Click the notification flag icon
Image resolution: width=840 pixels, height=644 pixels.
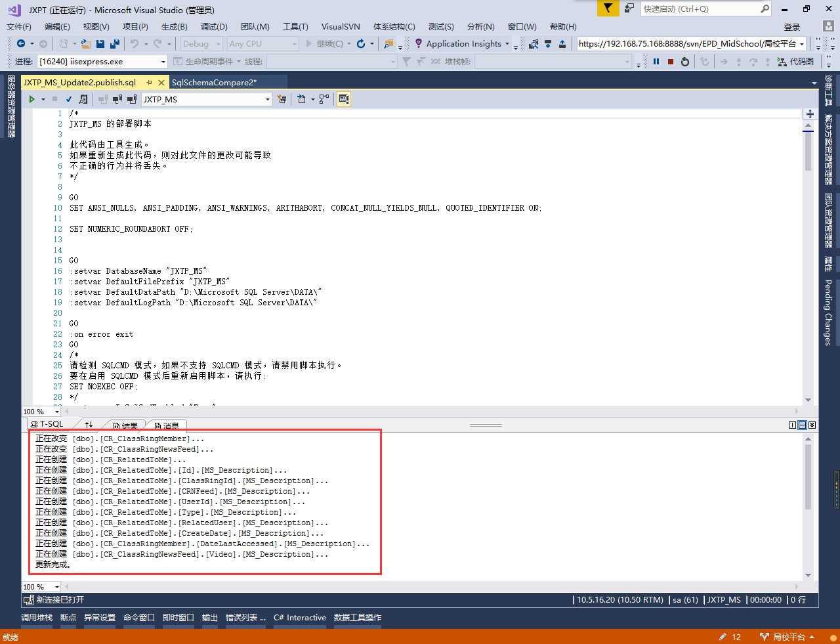coord(608,9)
